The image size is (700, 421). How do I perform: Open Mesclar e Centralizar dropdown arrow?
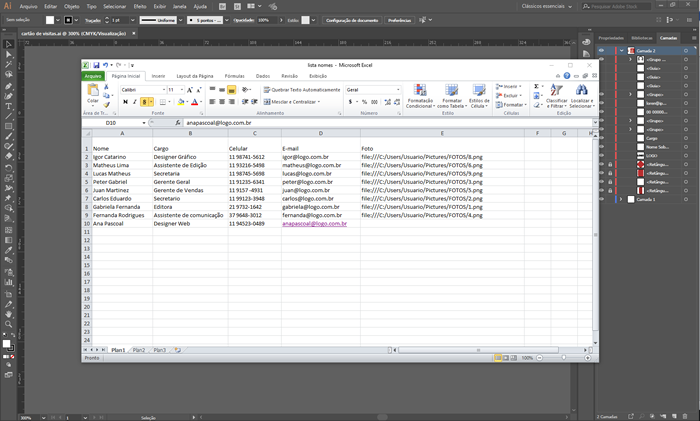coord(319,102)
